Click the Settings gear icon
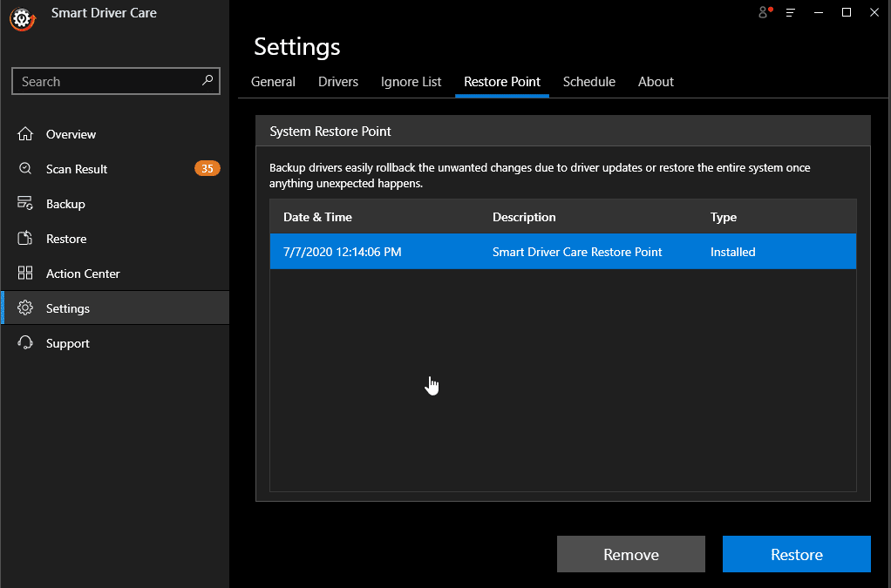 (x=25, y=308)
